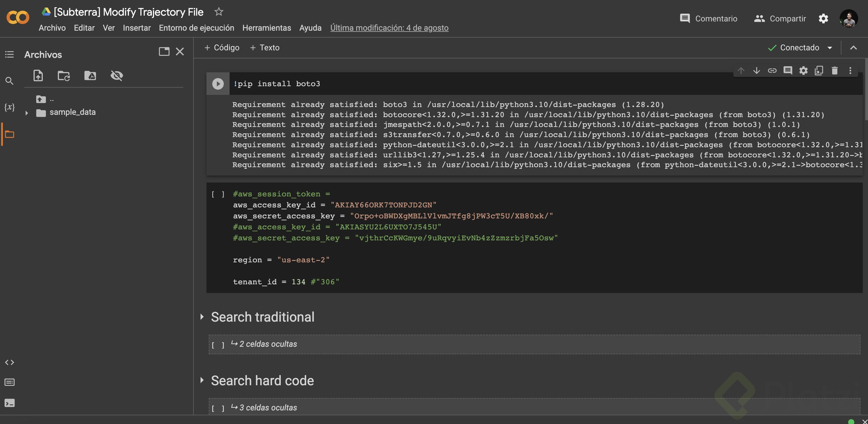The width and height of the screenshot is (868, 424).
Task: Run the pip install boto3 cell
Action: (x=217, y=84)
